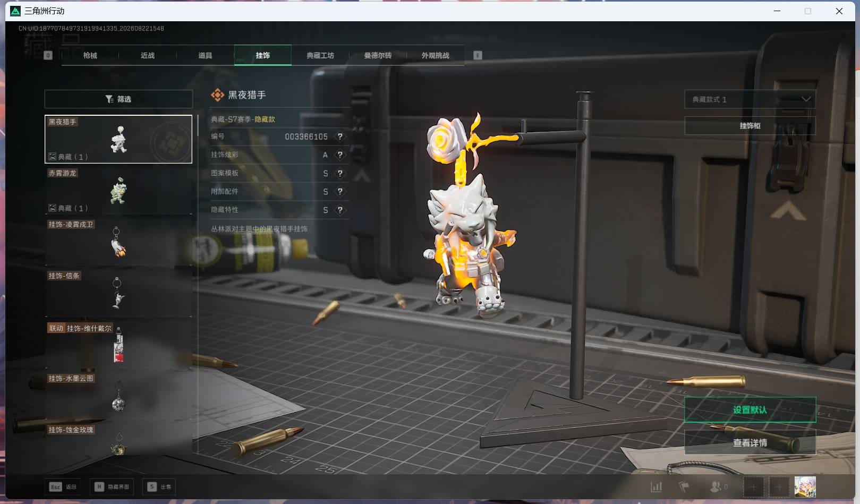This screenshot has height=504, width=860.
Task: Open the help icon for 编号
Action: (340, 136)
